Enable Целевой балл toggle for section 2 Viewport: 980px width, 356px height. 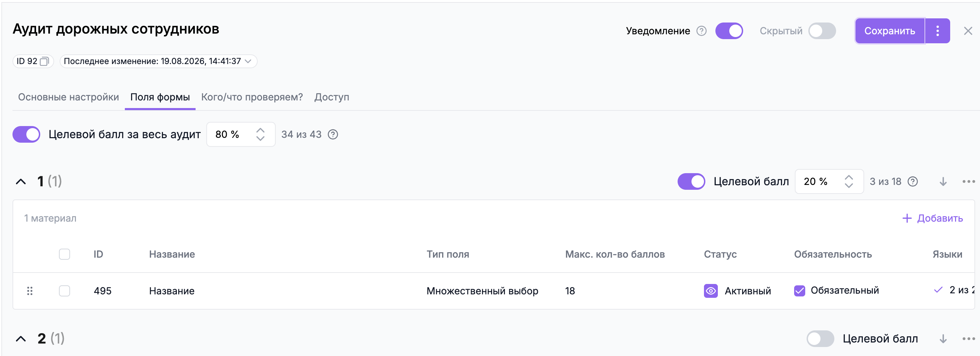tap(820, 339)
